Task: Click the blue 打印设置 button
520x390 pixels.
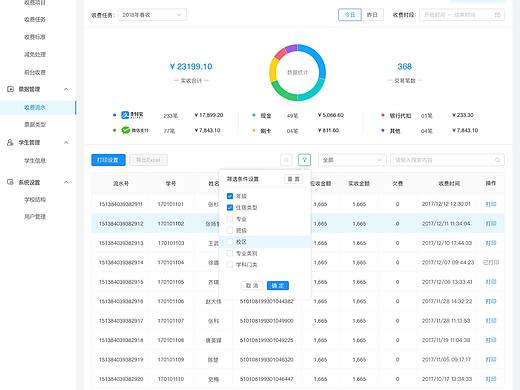Action: click(108, 160)
